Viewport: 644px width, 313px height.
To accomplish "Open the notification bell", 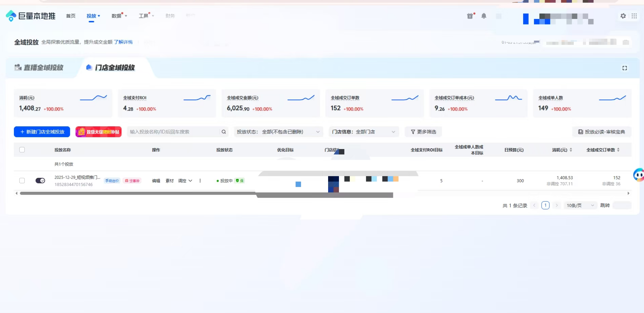I will (x=484, y=16).
